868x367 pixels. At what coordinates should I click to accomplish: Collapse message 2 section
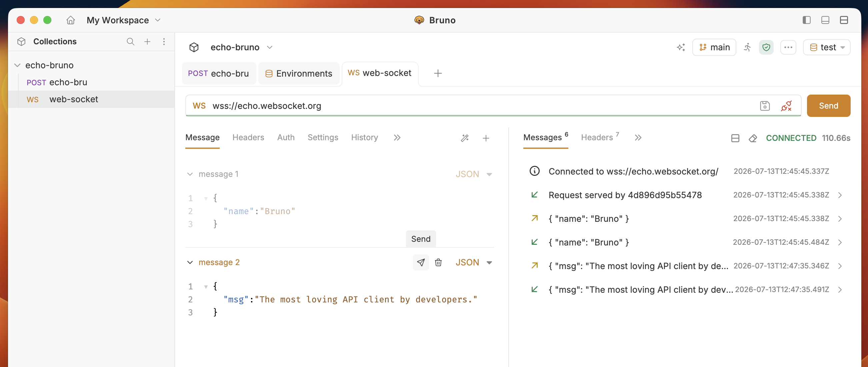[x=190, y=262]
